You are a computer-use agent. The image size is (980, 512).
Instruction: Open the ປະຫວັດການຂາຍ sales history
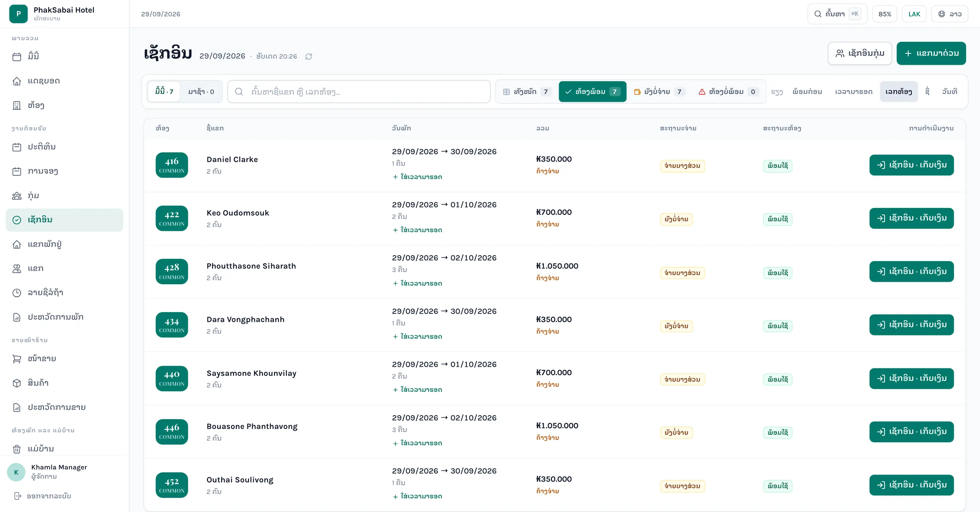tap(64, 407)
